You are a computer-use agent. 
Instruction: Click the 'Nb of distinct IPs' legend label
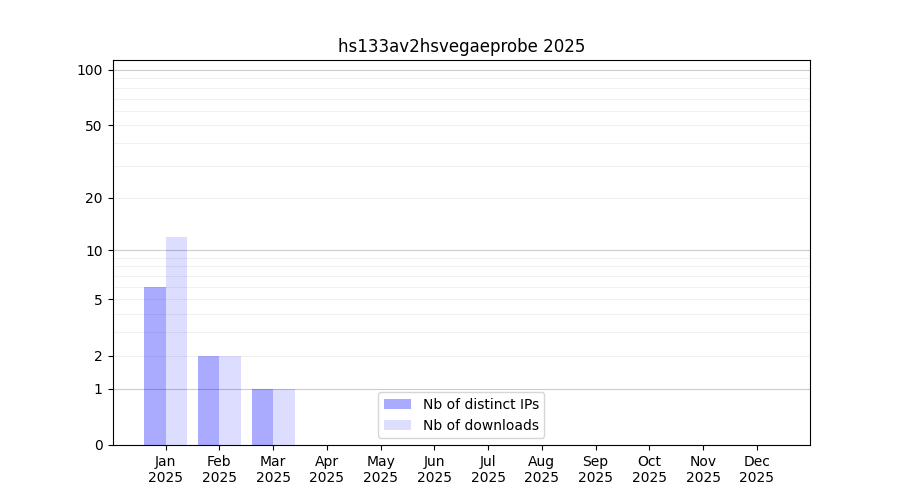(x=480, y=404)
